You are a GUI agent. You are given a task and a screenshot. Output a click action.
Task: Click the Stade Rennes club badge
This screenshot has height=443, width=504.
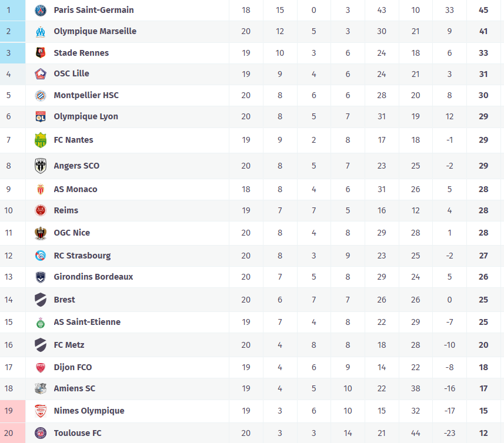[41, 53]
